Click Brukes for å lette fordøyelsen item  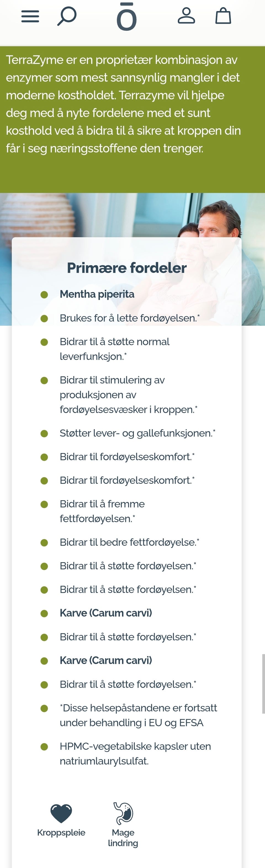click(x=130, y=318)
